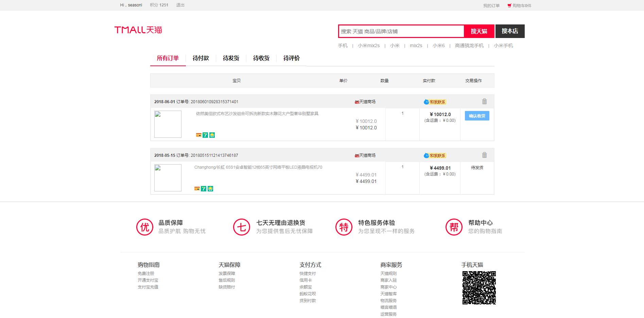The width and height of the screenshot is (644, 318).
Task: Click the 退出 logout link
Action: click(180, 5)
